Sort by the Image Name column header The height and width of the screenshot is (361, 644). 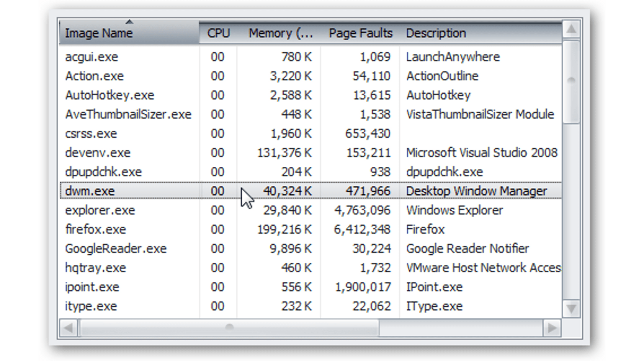point(129,33)
